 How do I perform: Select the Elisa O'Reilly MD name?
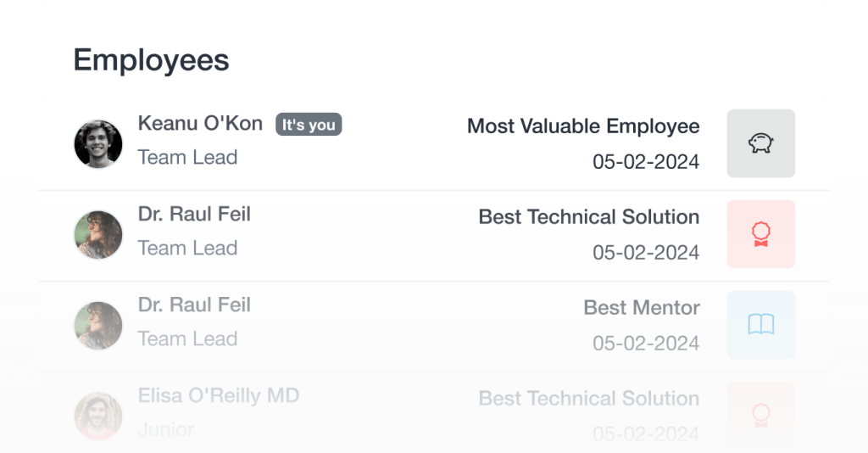click(218, 395)
